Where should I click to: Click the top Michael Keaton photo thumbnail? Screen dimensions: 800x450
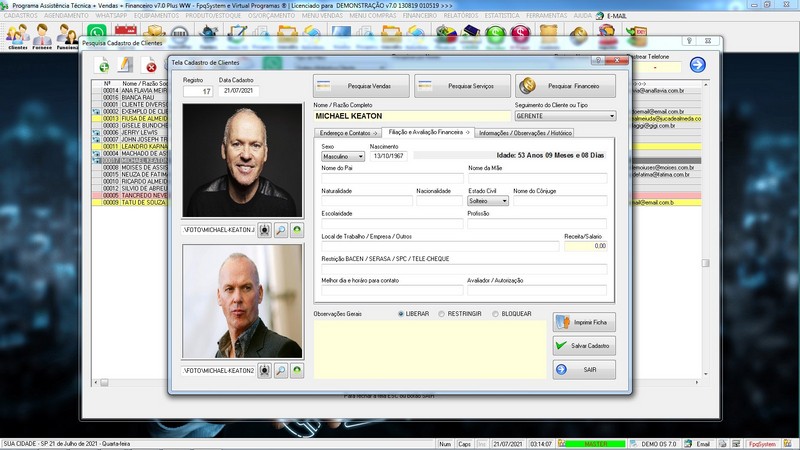point(242,161)
